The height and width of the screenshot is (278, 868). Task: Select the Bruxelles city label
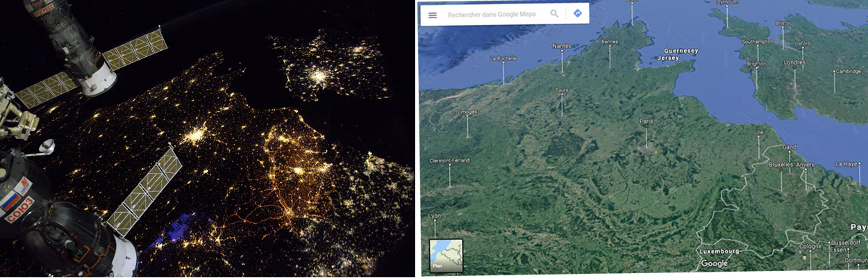click(x=781, y=165)
